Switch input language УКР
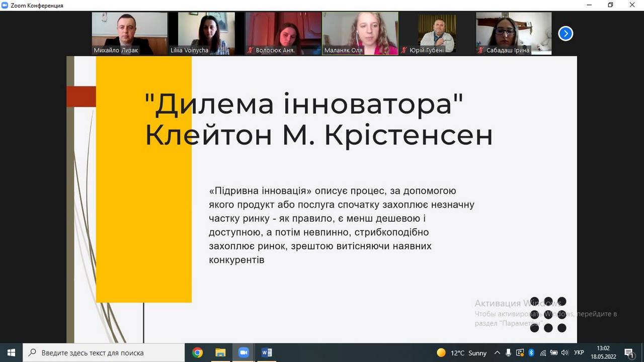This screenshot has height=362, width=644. point(579,353)
